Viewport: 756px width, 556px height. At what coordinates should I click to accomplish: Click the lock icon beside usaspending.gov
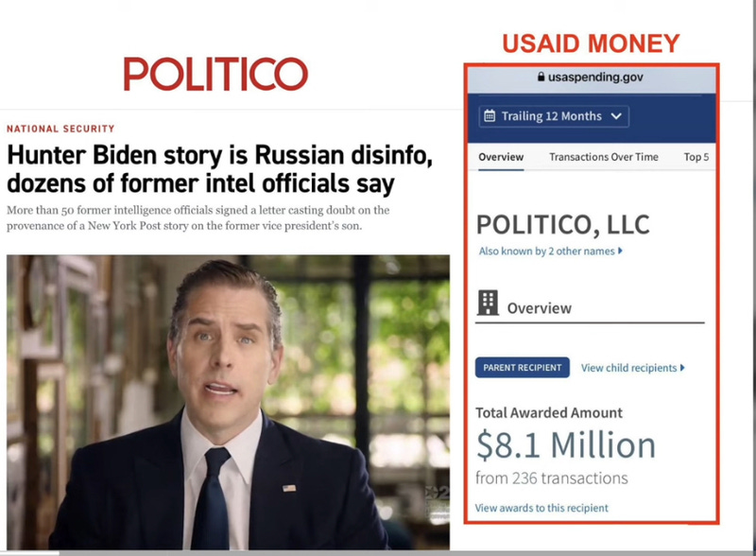541,77
